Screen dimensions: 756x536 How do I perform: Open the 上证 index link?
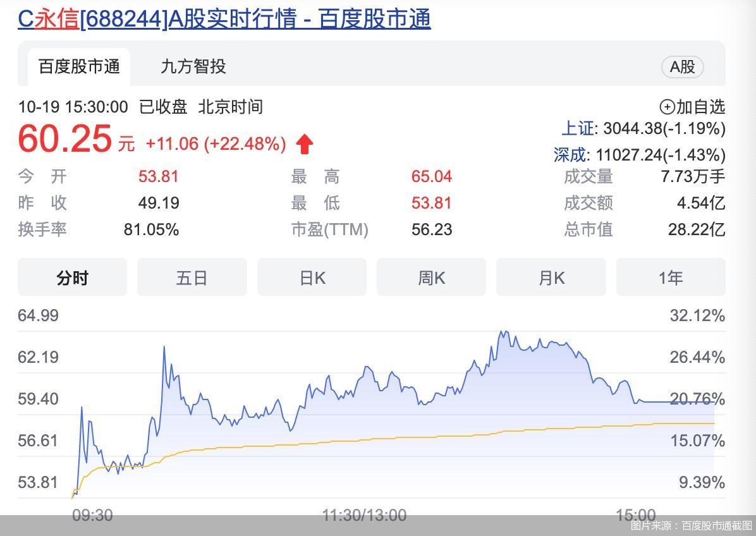(578, 129)
